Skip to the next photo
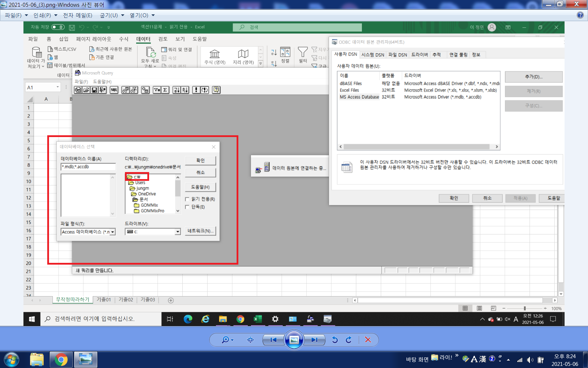588x368 pixels. pyautogui.click(x=314, y=340)
